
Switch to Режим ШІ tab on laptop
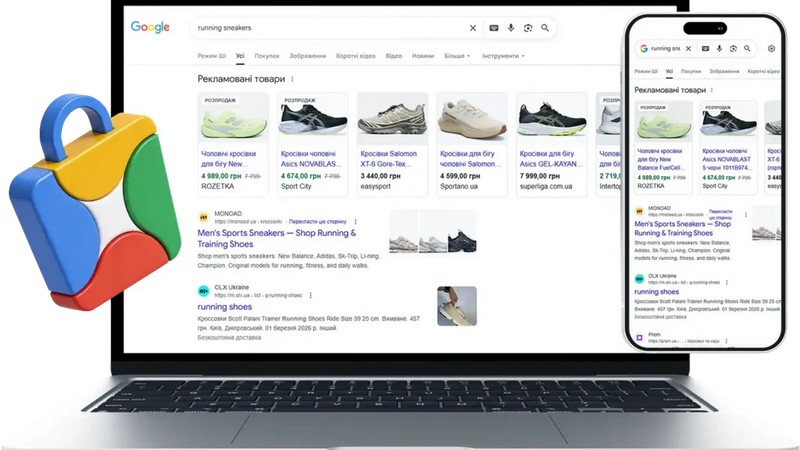pos(211,56)
